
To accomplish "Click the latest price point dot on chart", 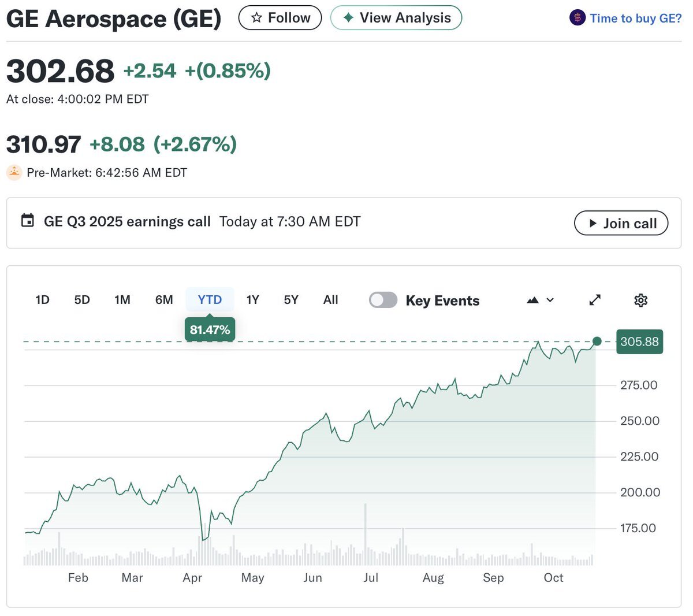I will click(x=597, y=342).
